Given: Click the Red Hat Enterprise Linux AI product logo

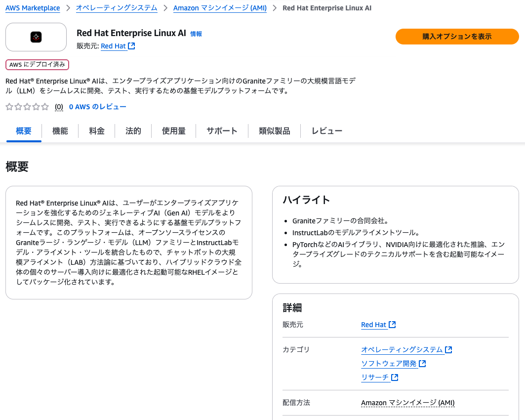Looking at the screenshot, I should point(36,37).
